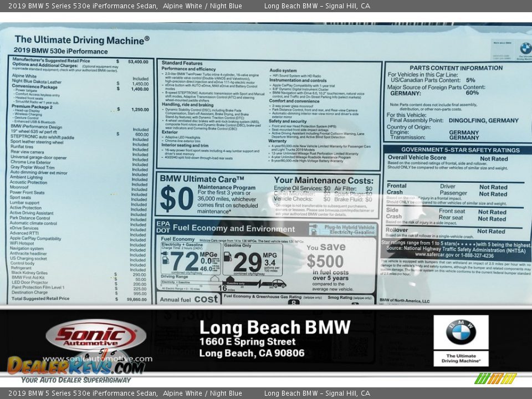Click the Sonic Automotive oval logo

(x=96, y=336)
